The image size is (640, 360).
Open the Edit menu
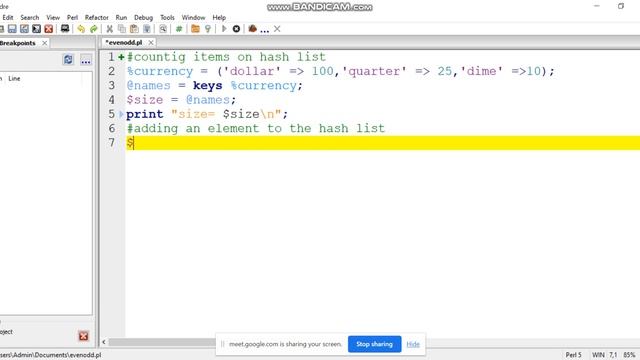8,18
